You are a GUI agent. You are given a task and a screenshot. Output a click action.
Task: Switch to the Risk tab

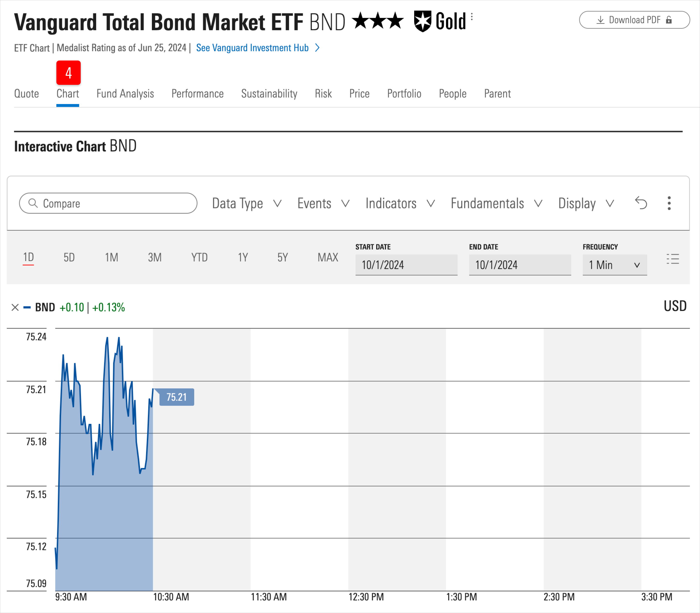pos(323,93)
